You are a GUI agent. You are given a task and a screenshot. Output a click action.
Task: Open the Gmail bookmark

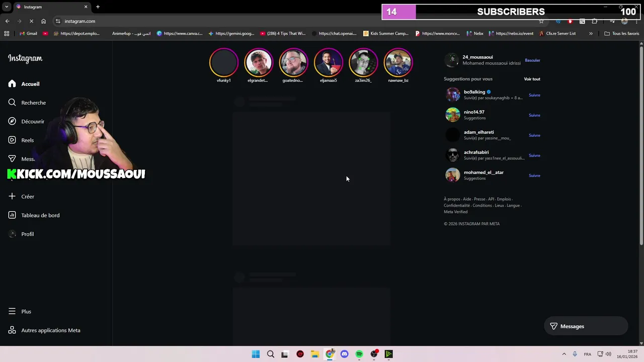tap(28, 34)
